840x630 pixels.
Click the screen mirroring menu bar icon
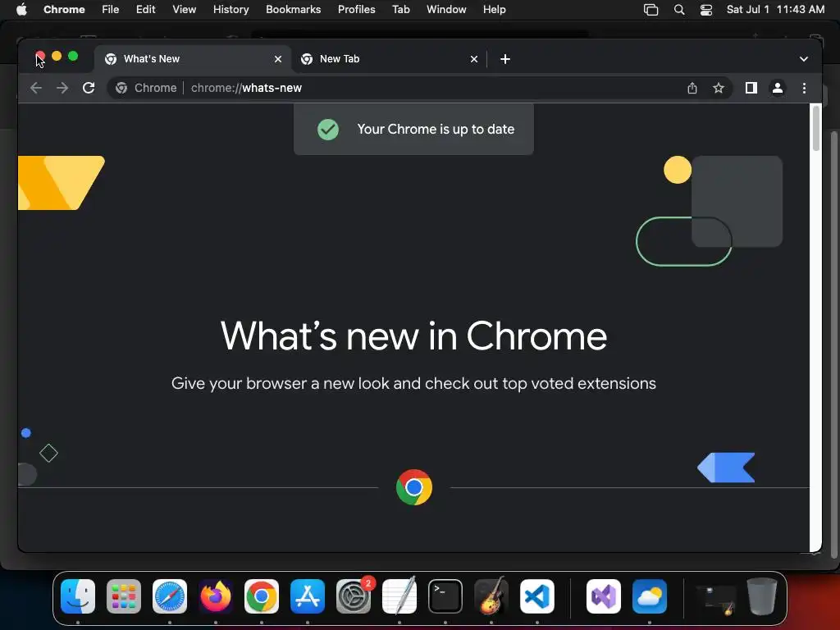tap(651, 10)
